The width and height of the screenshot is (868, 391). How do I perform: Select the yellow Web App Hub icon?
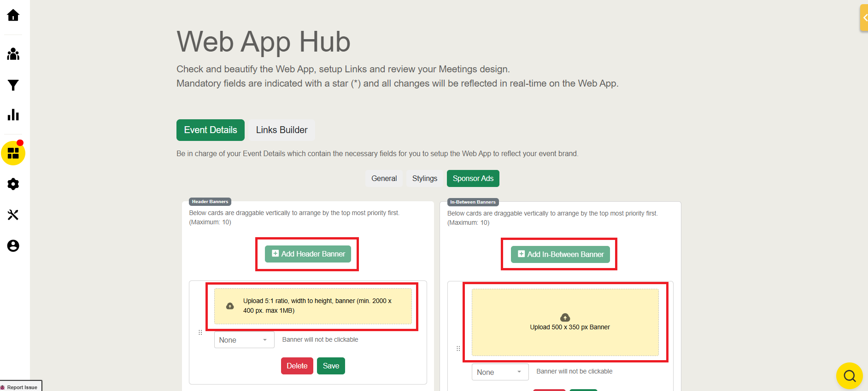pos(13,153)
